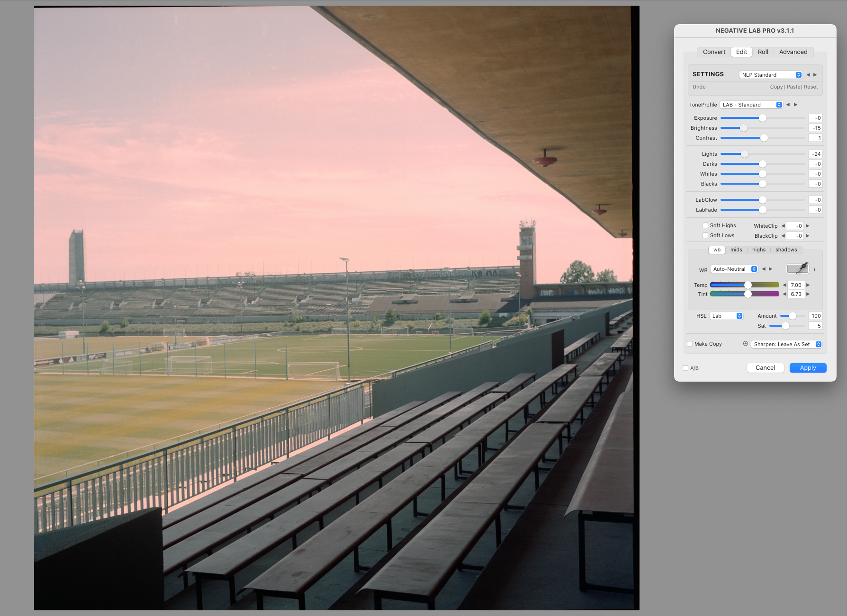Click the plus icon beside Sharpen dropdown
847x616 pixels.
746,344
